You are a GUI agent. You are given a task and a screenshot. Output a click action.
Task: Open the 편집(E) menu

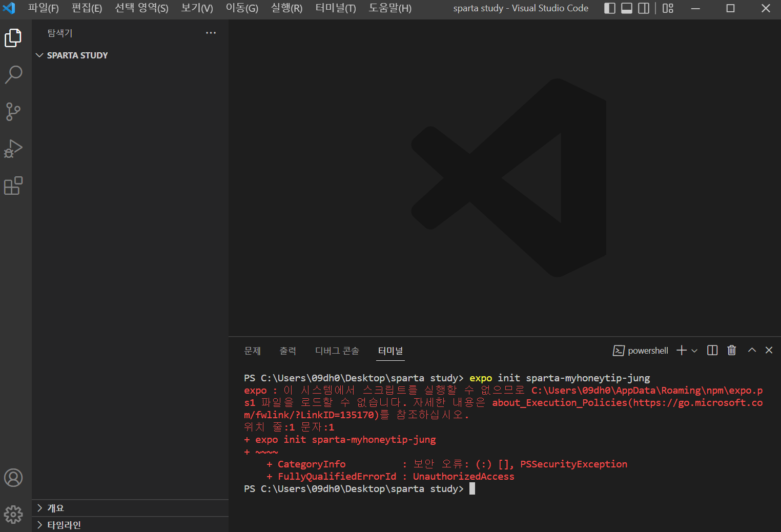coord(87,8)
